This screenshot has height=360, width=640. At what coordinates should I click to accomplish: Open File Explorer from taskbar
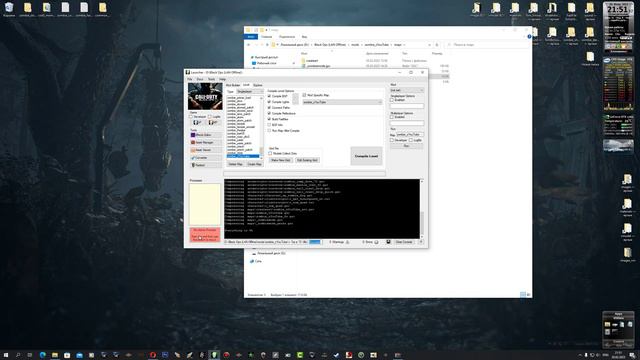(55, 355)
